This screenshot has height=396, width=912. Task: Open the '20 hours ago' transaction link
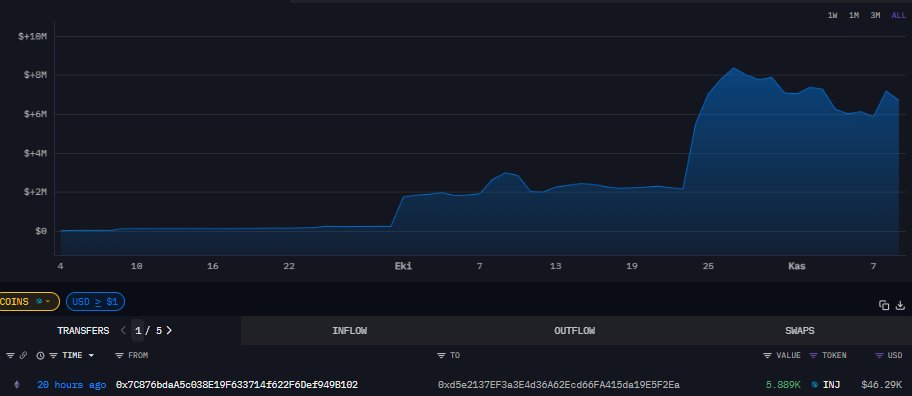[x=72, y=385]
